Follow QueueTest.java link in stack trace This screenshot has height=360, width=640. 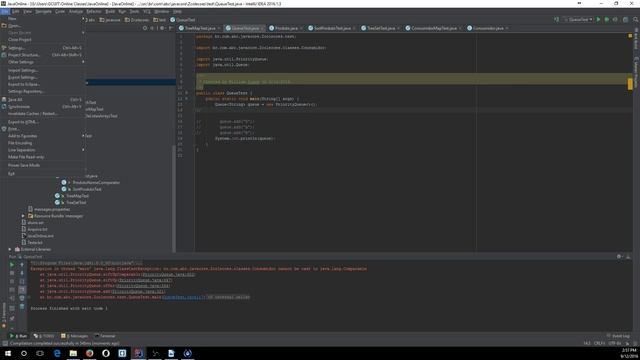[183, 297]
